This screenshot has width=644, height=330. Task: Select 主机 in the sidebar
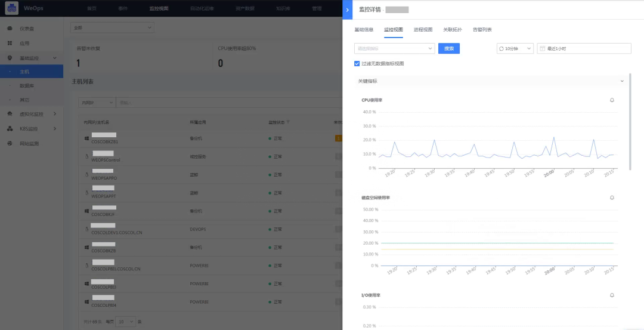pos(32,72)
